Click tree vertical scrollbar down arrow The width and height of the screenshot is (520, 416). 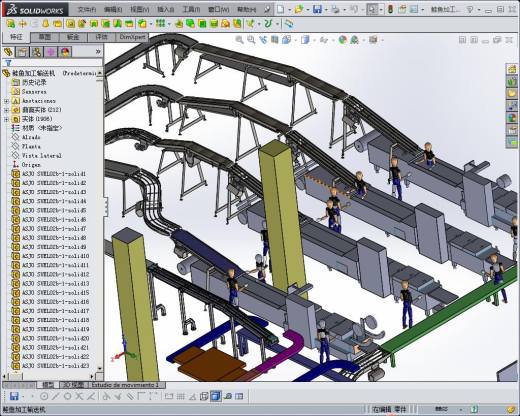100,368
